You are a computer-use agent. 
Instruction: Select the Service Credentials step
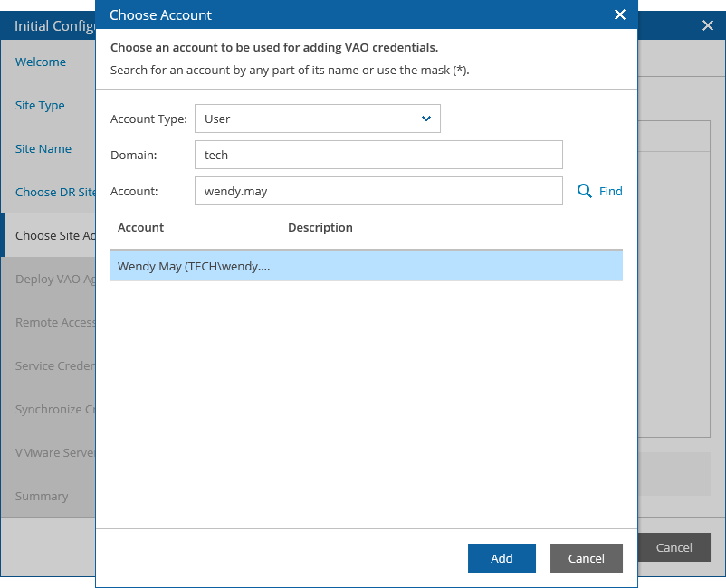[55, 366]
